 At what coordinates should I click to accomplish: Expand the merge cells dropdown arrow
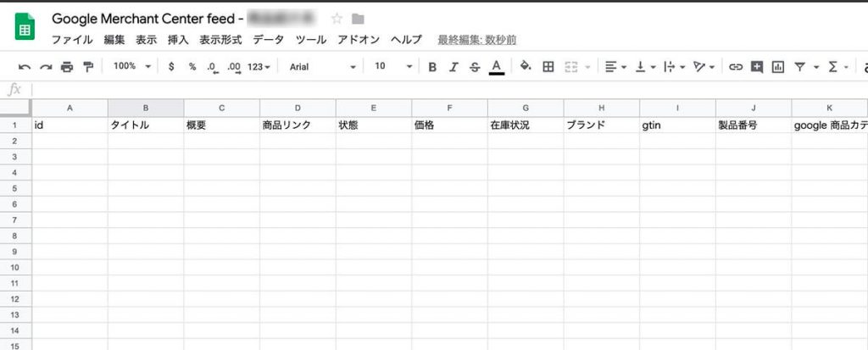(587, 67)
